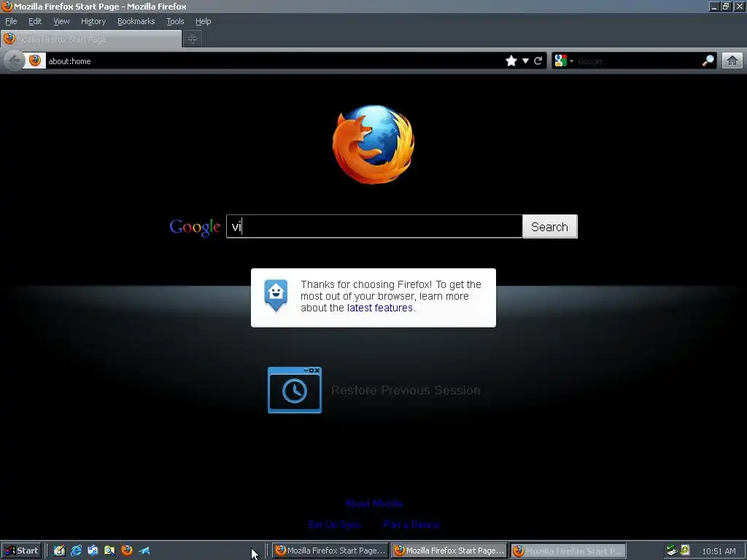This screenshot has width=747, height=560.
Task: Click the network tray icon
Action: point(672,551)
